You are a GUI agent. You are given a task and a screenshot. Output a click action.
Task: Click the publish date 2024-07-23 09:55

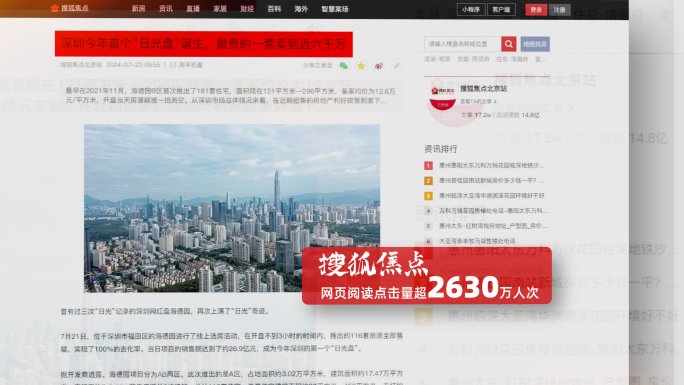pos(133,65)
